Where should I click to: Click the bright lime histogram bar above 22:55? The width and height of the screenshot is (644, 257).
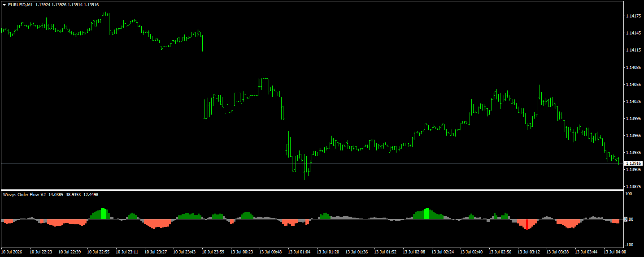104,214
